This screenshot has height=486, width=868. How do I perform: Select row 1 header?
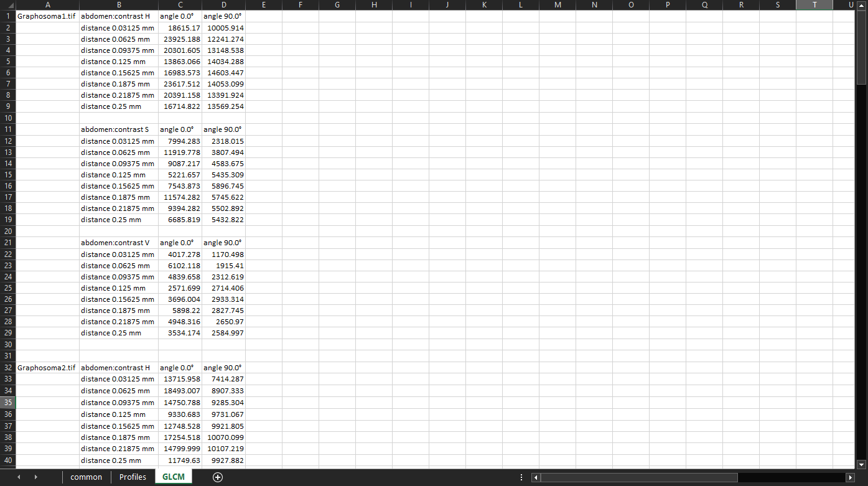7,16
